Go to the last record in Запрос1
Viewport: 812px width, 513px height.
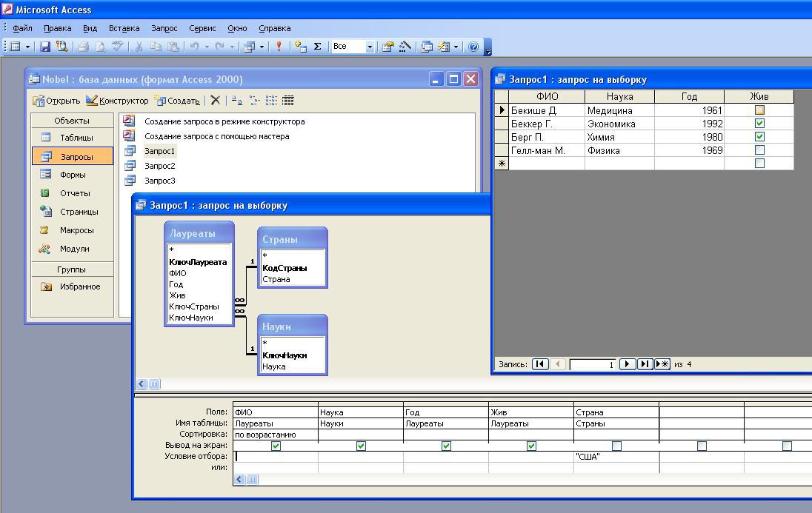(645, 364)
